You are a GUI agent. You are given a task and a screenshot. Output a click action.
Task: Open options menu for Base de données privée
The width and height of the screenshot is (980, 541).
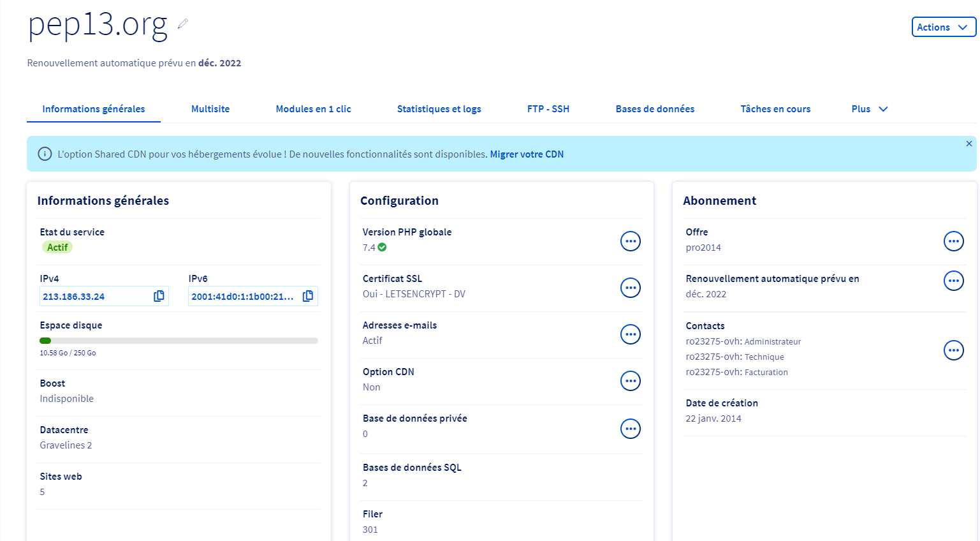click(631, 429)
